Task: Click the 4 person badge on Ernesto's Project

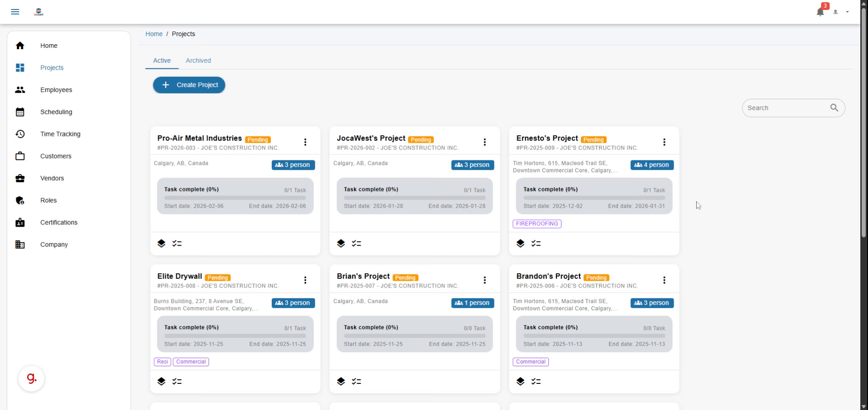Action: pos(652,165)
